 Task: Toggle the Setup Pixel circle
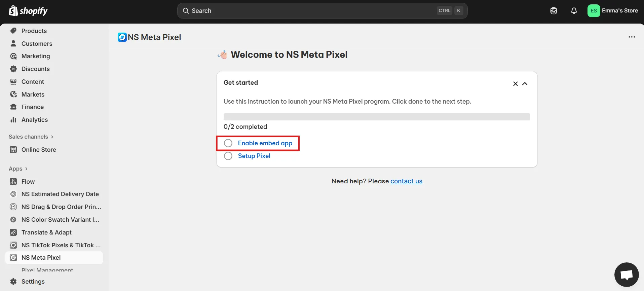tap(228, 156)
